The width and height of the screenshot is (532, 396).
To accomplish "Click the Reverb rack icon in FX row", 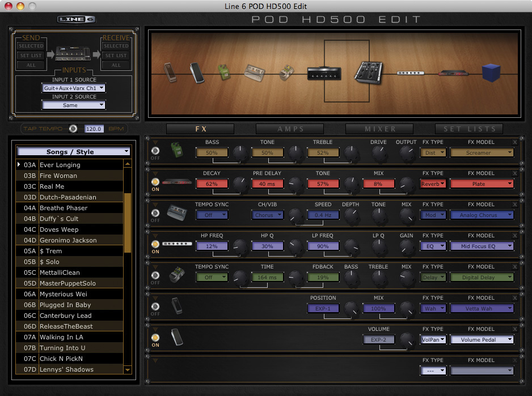I will coord(177,182).
